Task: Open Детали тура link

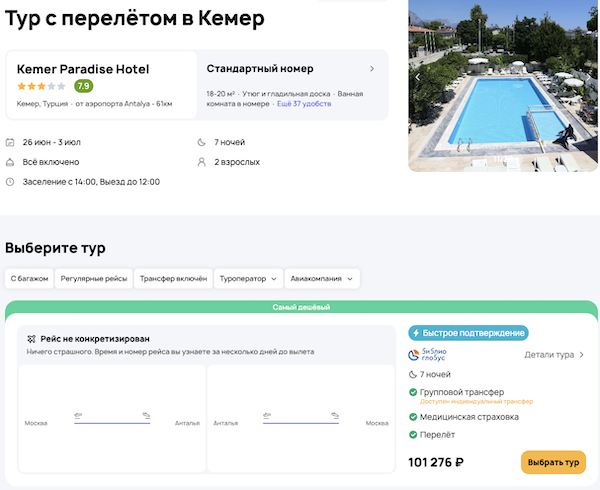Action: [x=555, y=354]
